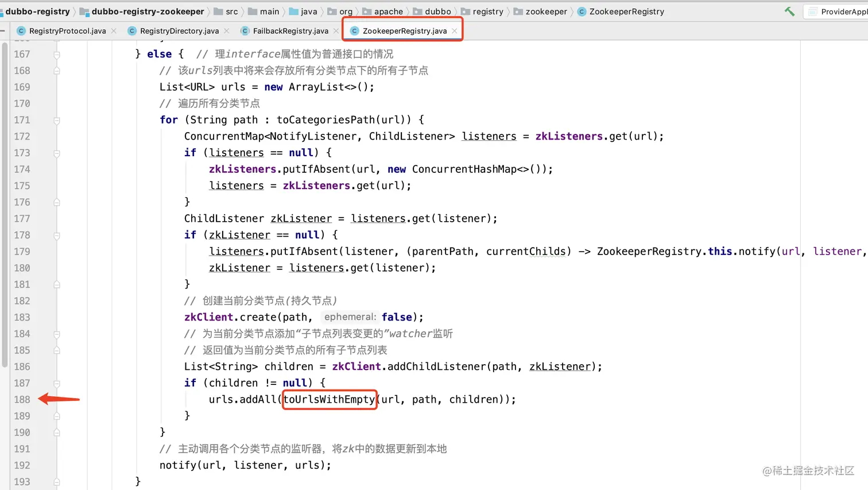
Task: Click fold end marker at line 181
Action: point(57,284)
